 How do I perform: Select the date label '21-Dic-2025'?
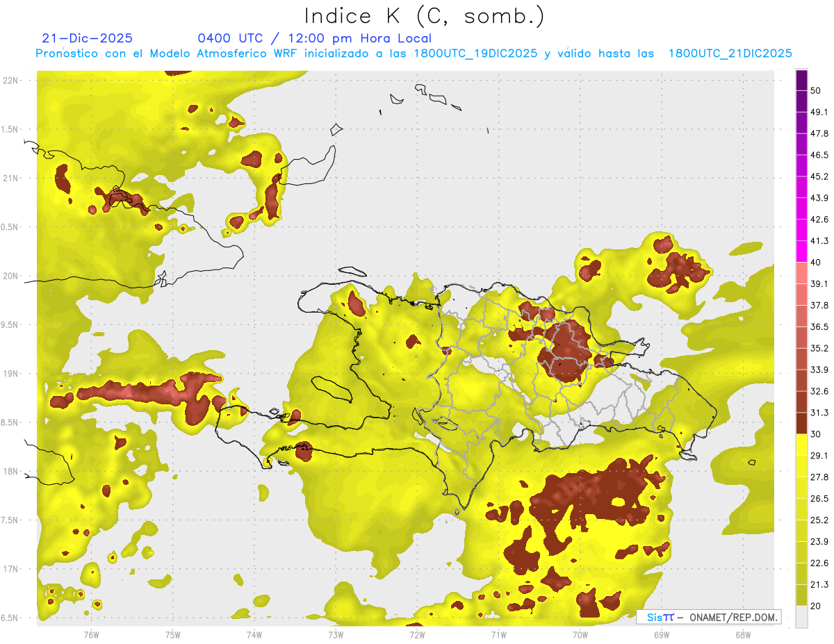tap(87, 38)
